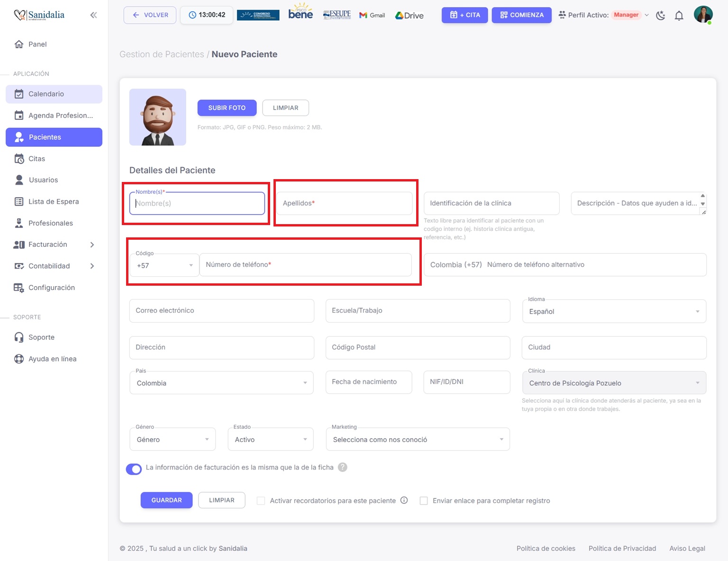This screenshot has width=728, height=561.
Task: Open the Psicobene logo shortcut
Action: click(300, 13)
